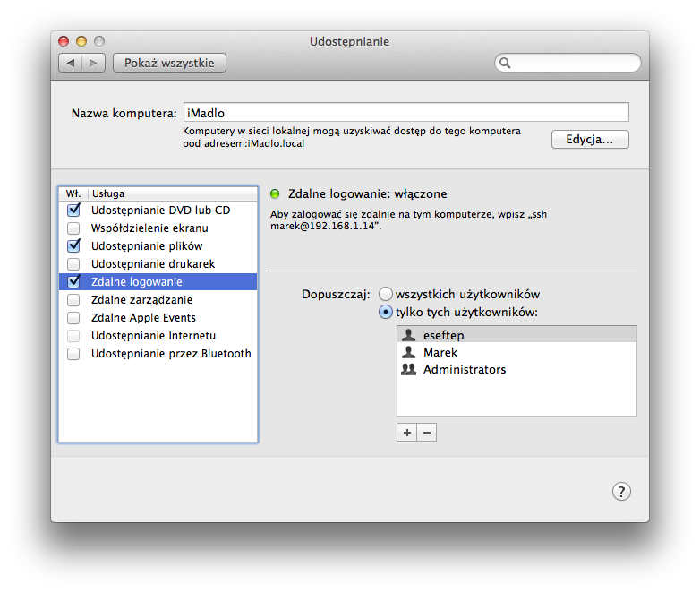Minimize window with the yellow button
The image size is (700, 593).
81,41
